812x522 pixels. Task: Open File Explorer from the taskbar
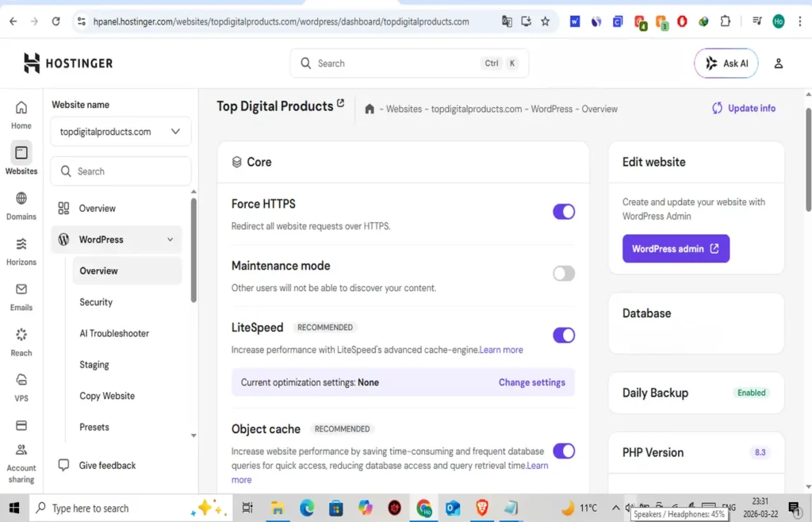tap(278, 508)
